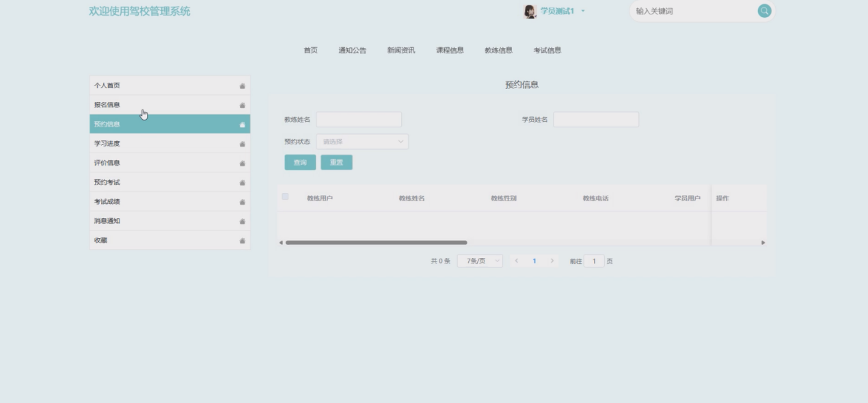Click the icon on the 预约信息 row
Viewport: 868px width, 403px height.
242,124
